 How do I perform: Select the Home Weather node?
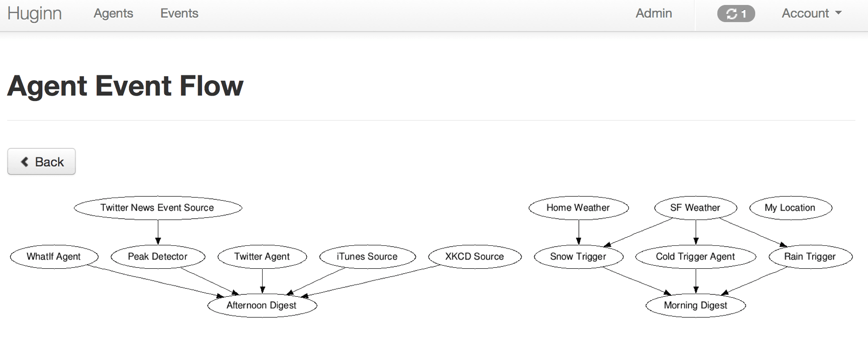pos(578,208)
